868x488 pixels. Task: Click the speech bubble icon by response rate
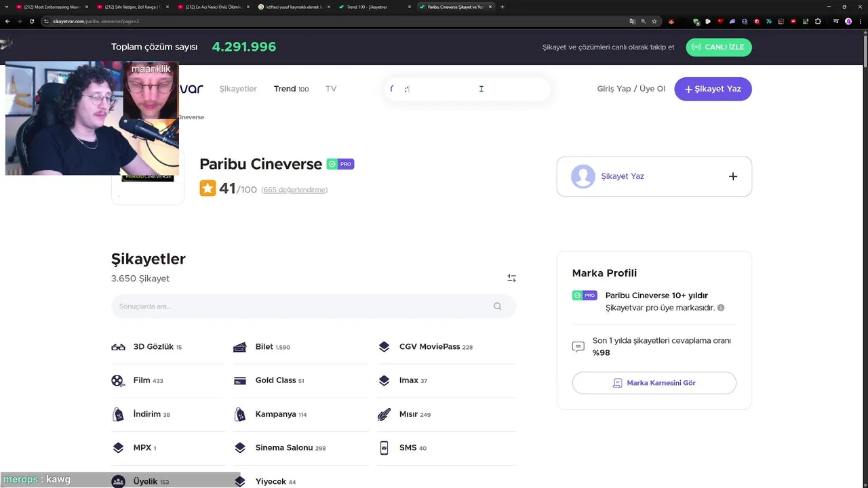pos(578,347)
